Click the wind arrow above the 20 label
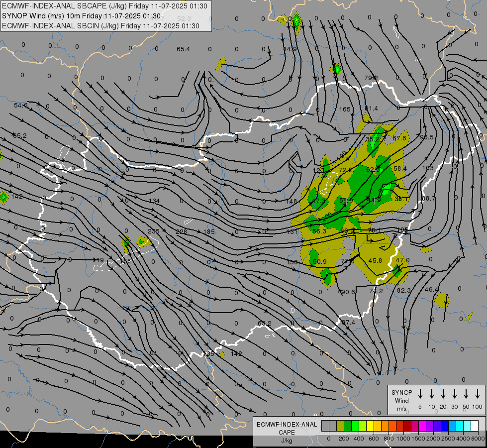This screenshot has width=487, height=448. pos(443,394)
